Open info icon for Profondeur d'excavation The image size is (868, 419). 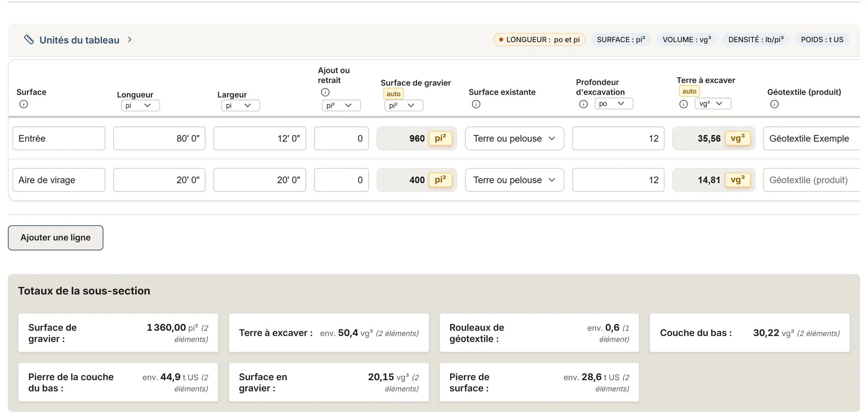pyautogui.click(x=584, y=104)
